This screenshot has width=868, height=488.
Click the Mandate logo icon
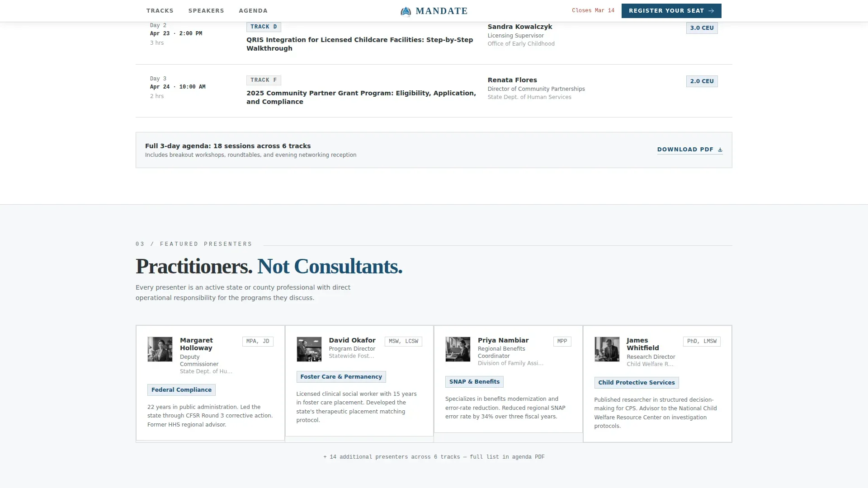406,11
